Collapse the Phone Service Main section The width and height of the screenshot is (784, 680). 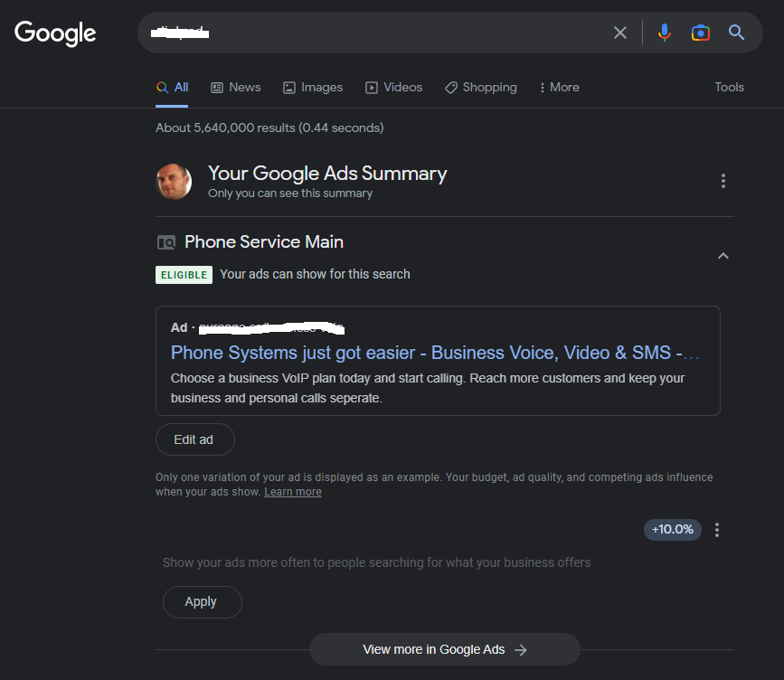click(x=723, y=256)
